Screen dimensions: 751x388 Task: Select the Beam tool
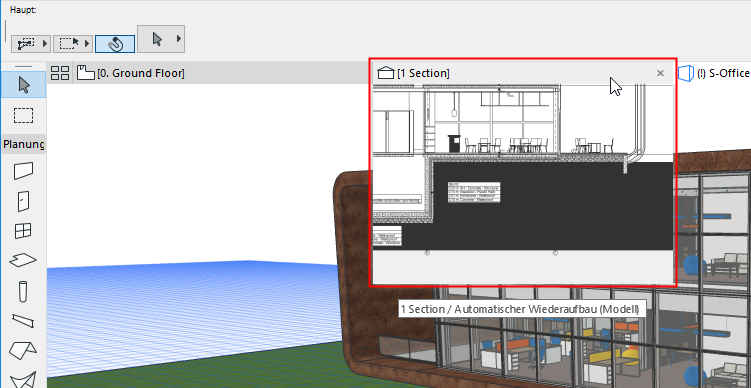[23, 320]
